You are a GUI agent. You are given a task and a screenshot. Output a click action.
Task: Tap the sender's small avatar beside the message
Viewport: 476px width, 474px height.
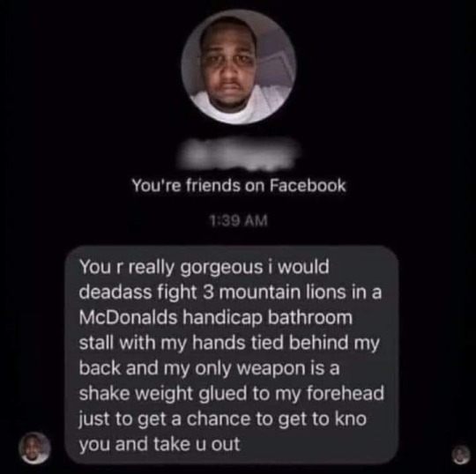click(x=34, y=448)
